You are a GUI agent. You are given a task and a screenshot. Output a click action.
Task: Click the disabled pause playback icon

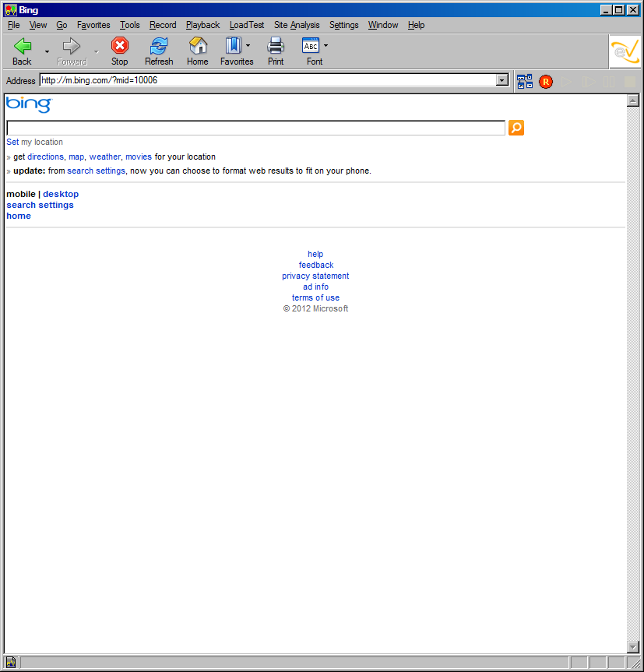[x=609, y=82]
